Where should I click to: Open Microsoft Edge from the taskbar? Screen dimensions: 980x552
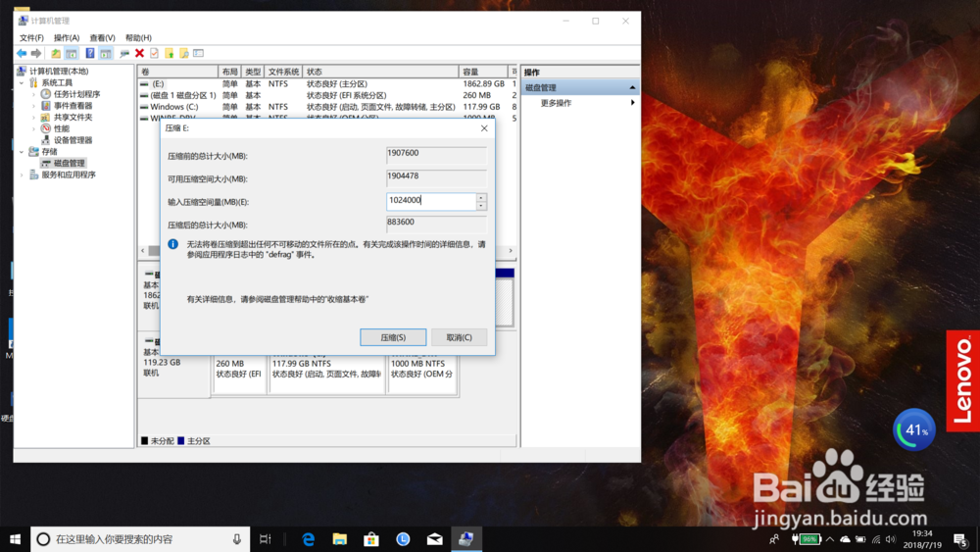pyautogui.click(x=308, y=539)
